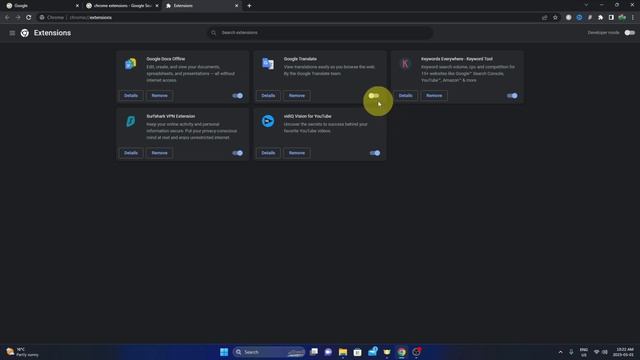Disable the Google Docs Offline extension toggle
Image resolution: width=640 pixels, height=360 pixels.
(238, 96)
